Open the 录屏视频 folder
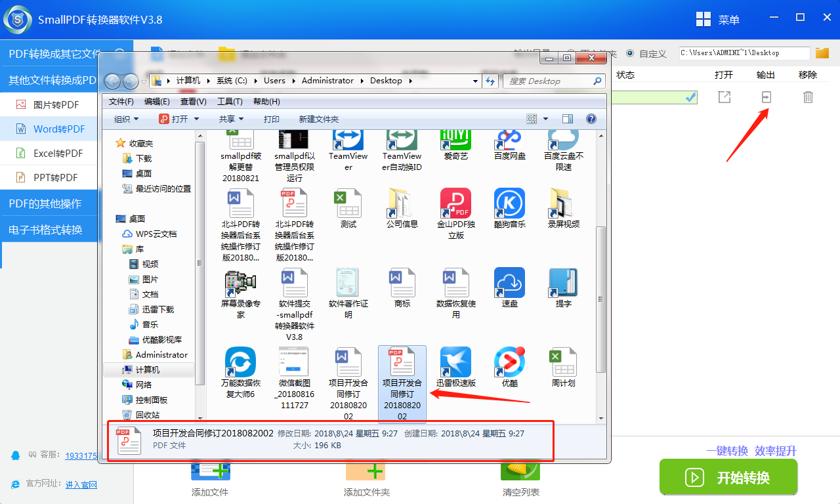The height and width of the screenshot is (504, 840). click(x=563, y=209)
